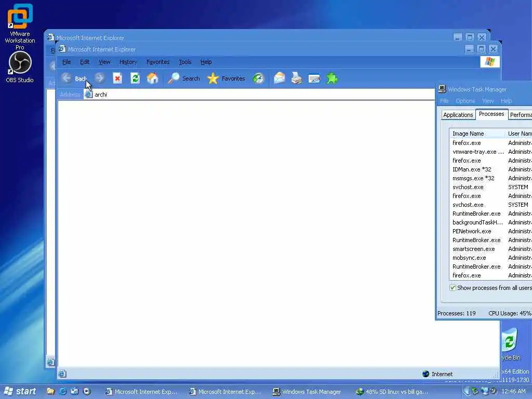Open the File menu in Internet Explorer
This screenshot has width=532, height=399.
point(66,62)
